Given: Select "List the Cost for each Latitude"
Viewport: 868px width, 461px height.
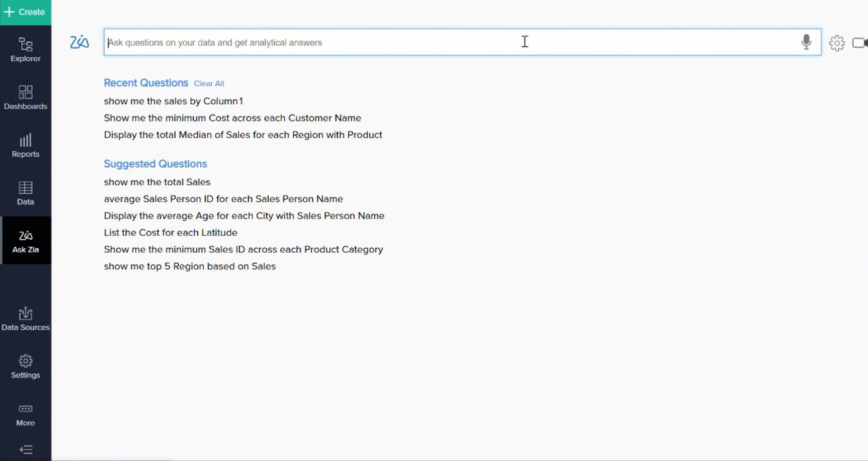Looking at the screenshot, I should (x=170, y=233).
